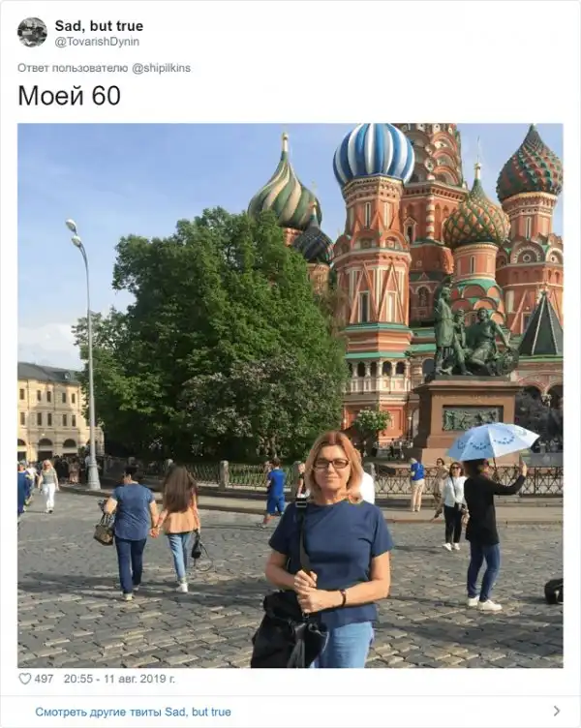The width and height of the screenshot is (581, 728).
Task: Click the 497 likes count
Action: click(x=44, y=679)
